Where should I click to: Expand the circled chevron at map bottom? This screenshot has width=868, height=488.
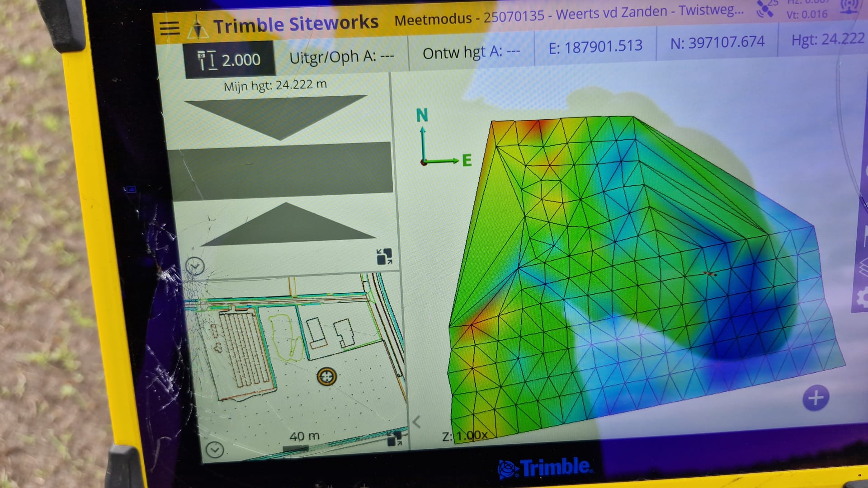click(215, 449)
